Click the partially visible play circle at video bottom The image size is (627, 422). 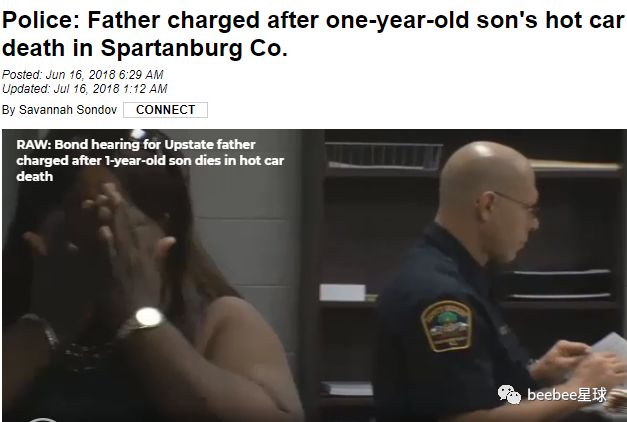pos(42,420)
